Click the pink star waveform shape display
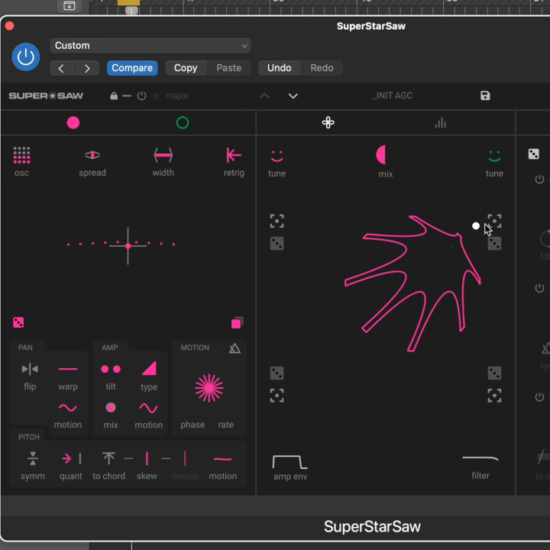 click(412, 283)
